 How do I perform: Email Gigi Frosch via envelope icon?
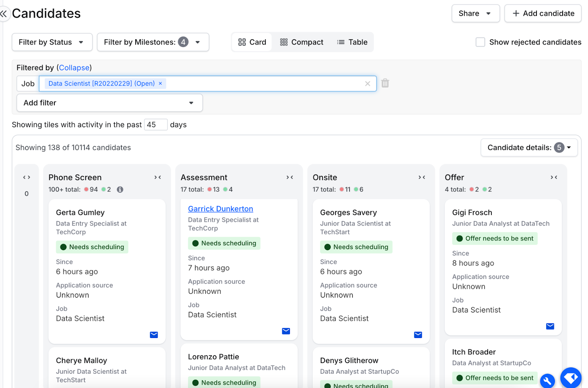550,326
